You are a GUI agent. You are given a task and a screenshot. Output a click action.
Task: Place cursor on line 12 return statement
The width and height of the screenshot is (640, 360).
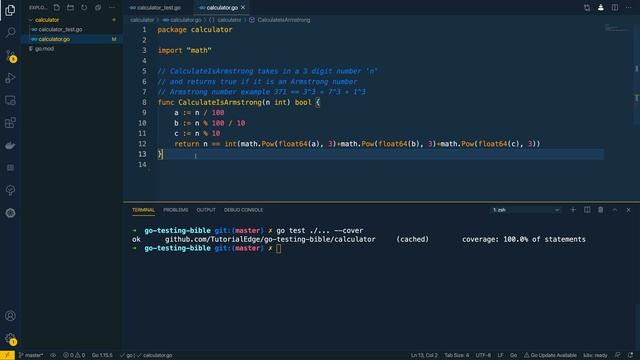(357, 144)
